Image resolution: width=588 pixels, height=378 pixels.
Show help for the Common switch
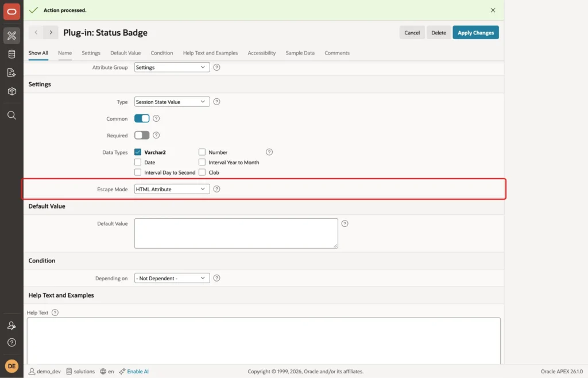pos(156,118)
